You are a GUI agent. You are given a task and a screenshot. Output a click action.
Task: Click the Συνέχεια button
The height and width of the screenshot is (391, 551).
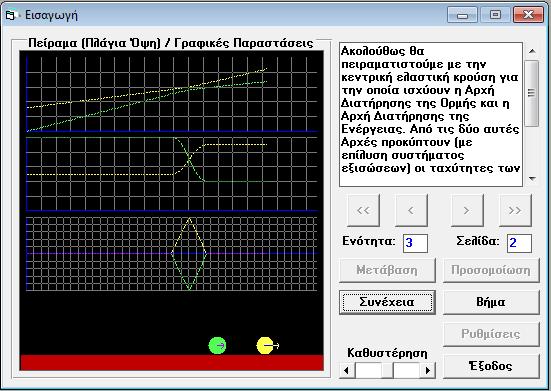(x=387, y=302)
